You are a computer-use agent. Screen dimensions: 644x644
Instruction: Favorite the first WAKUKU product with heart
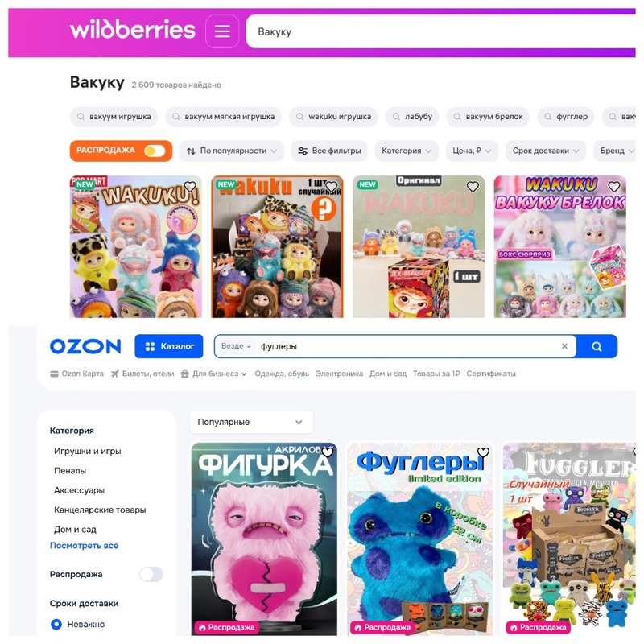pos(190,187)
